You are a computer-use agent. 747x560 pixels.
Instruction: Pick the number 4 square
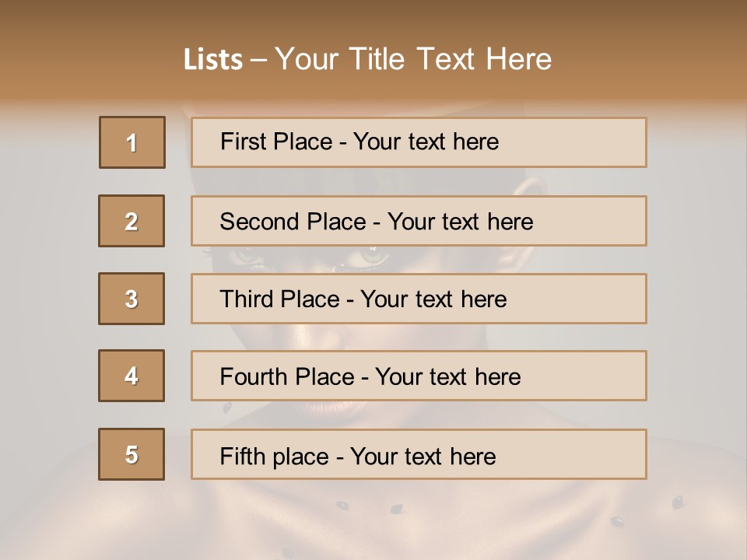click(132, 376)
